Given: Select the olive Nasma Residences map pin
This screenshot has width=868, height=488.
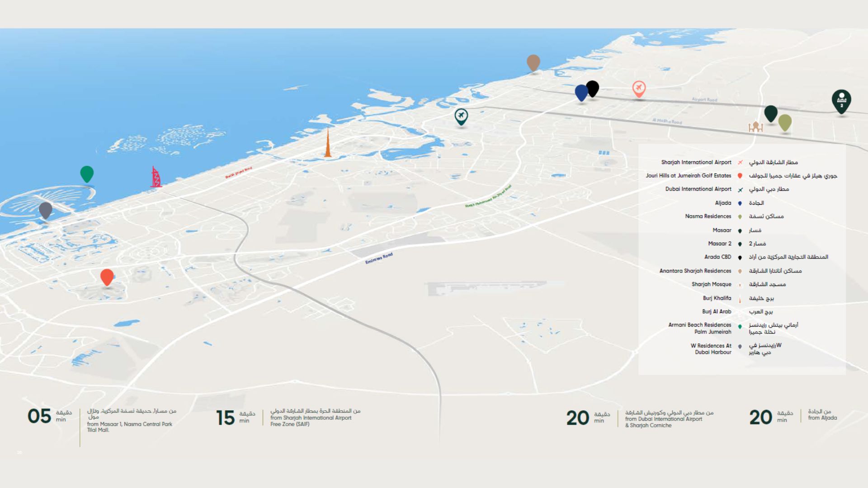Looking at the screenshot, I should pos(785,122).
